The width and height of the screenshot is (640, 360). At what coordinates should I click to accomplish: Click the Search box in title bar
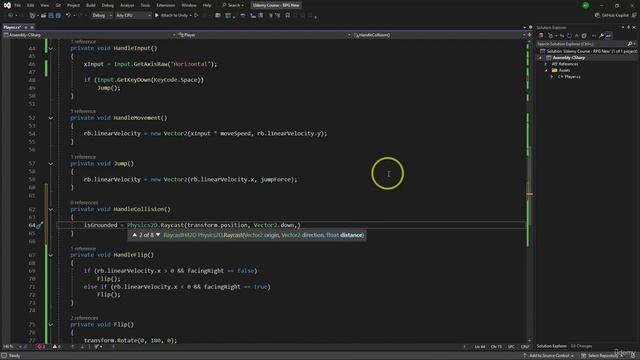[x=233, y=5]
